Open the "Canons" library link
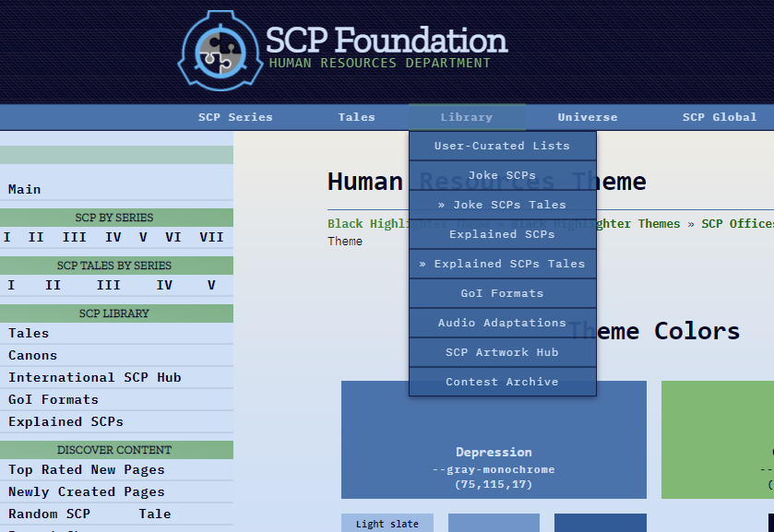This screenshot has height=532, width=774. point(32,355)
